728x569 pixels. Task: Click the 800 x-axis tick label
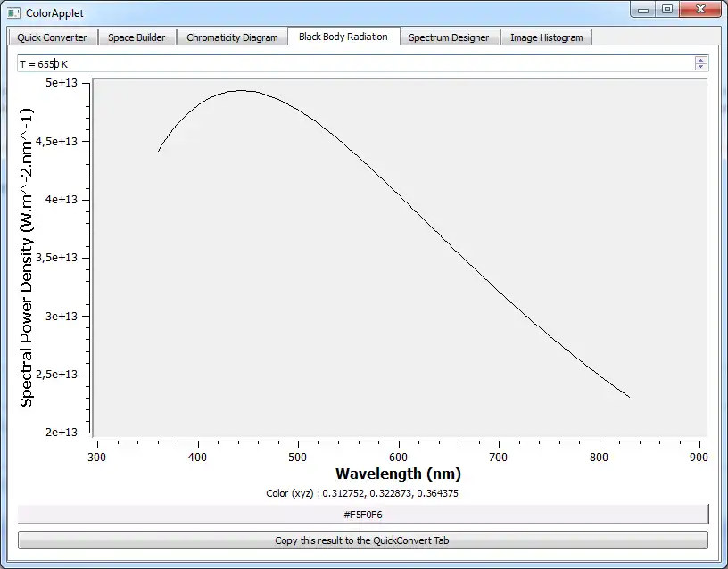tap(599, 458)
